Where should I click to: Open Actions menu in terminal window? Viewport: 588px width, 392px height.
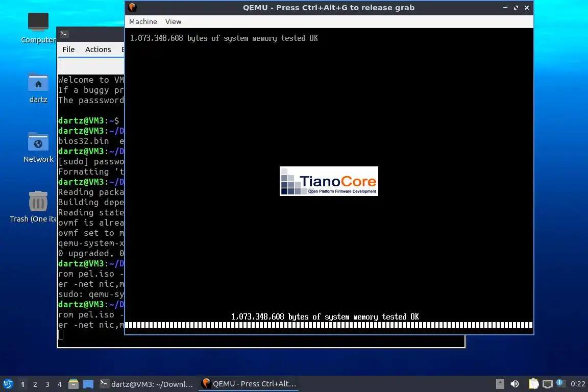[x=98, y=50]
